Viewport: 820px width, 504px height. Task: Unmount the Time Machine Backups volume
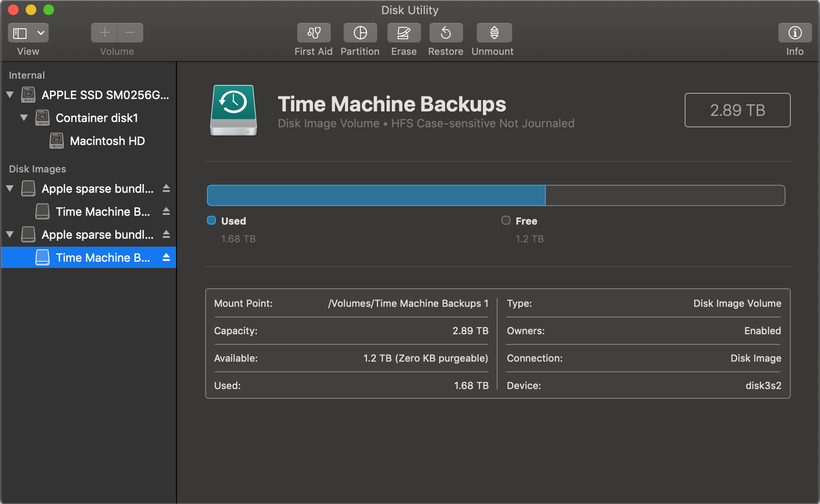pos(494,32)
